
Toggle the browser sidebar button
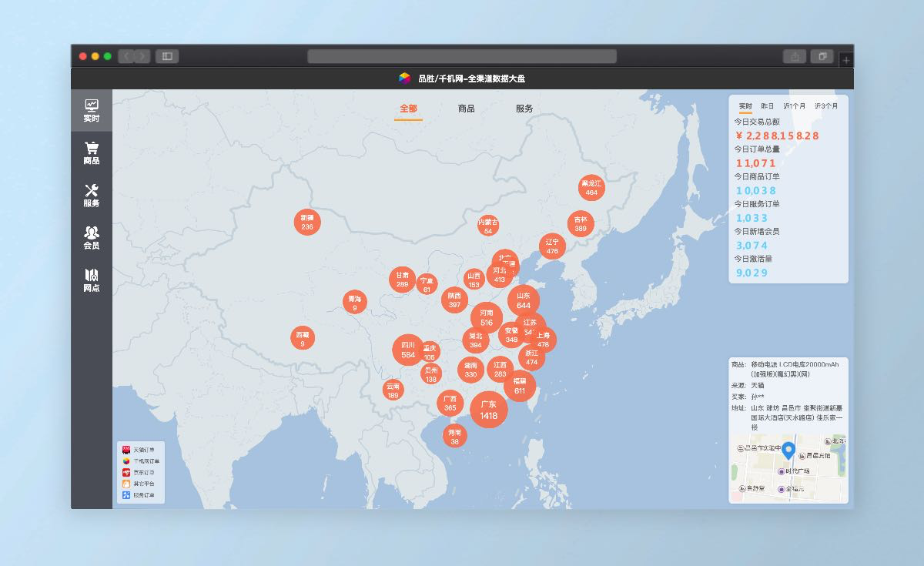167,56
